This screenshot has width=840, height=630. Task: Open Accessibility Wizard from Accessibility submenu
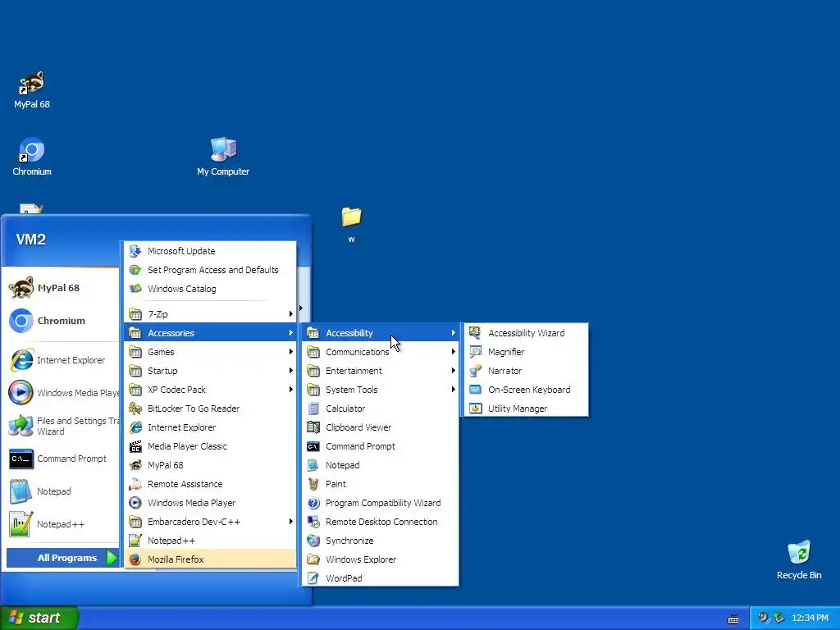[526, 333]
